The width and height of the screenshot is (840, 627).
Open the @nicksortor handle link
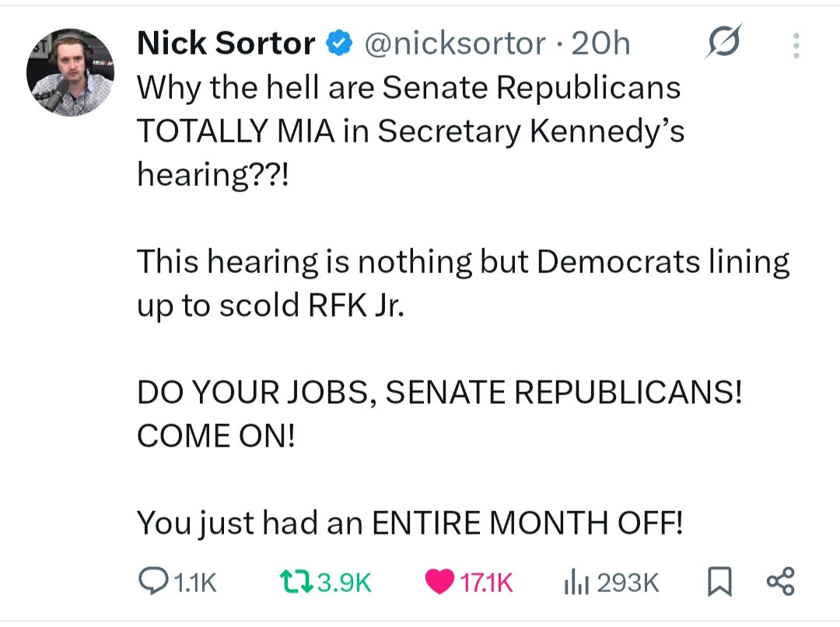tap(456, 44)
